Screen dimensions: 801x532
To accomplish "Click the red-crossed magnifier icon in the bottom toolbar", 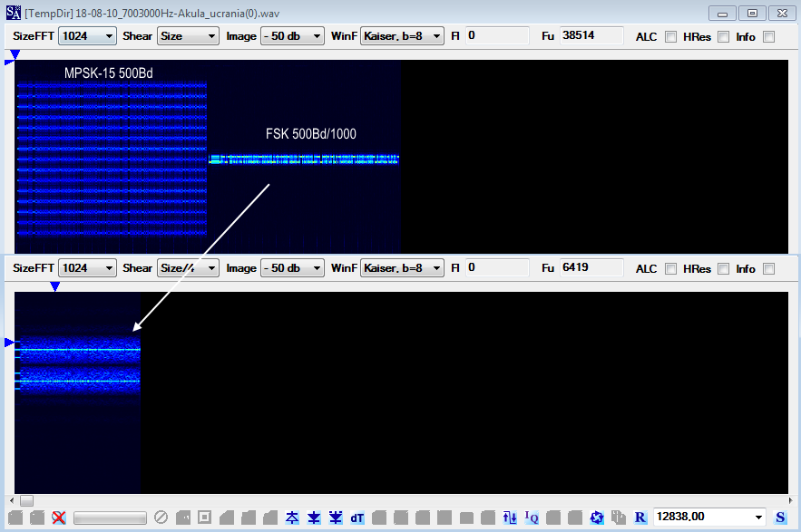I will [59, 517].
